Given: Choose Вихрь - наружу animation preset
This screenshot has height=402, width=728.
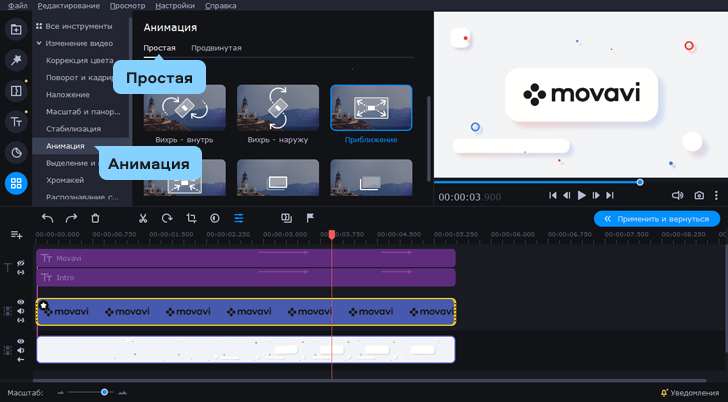Looking at the screenshot, I should pos(278,114).
